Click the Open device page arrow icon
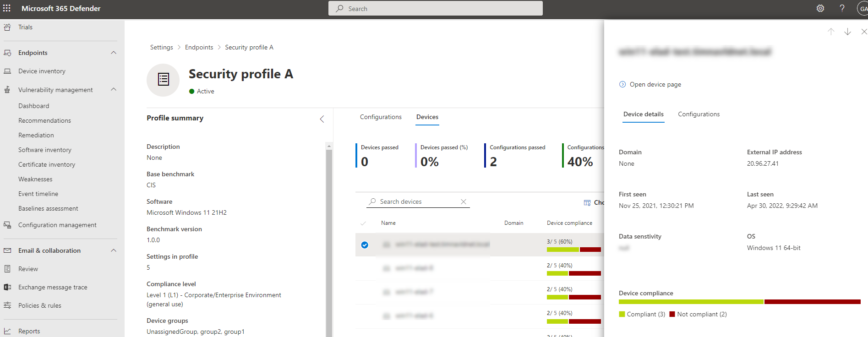 tap(622, 84)
